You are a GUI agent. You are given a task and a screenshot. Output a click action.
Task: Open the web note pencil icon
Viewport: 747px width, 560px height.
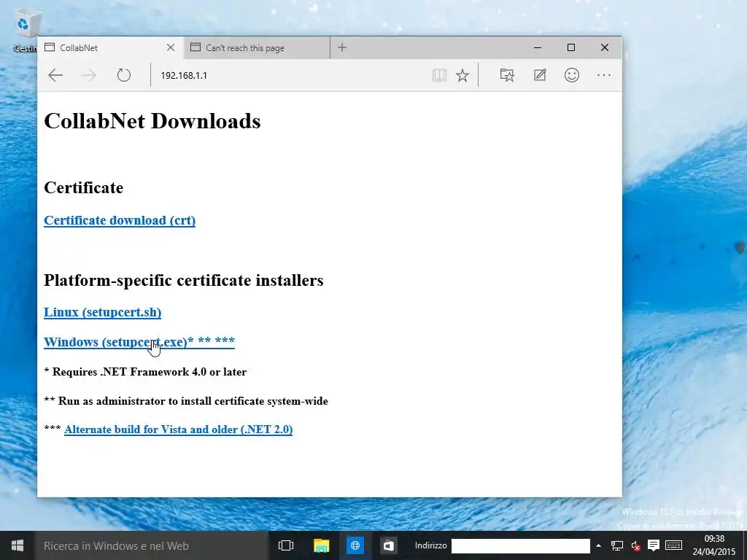[x=540, y=75]
